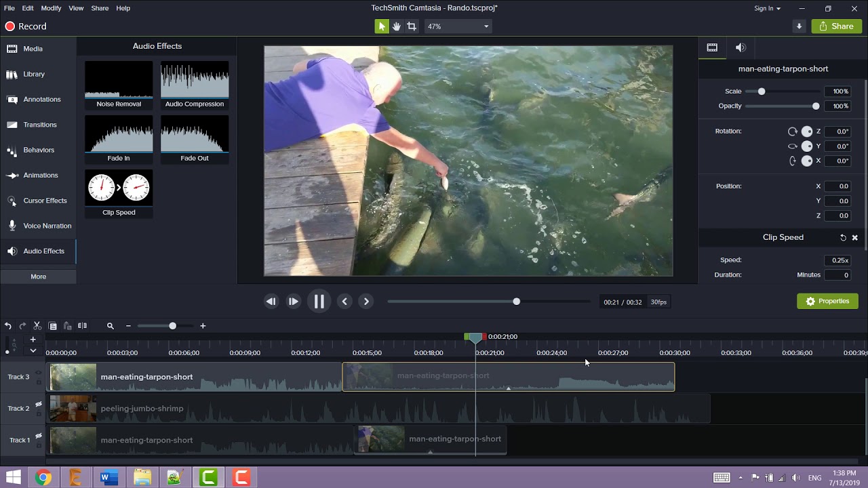868x488 pixels.
Task: Click the Record button
Action: pyautogui.click(x=26, y=26)
